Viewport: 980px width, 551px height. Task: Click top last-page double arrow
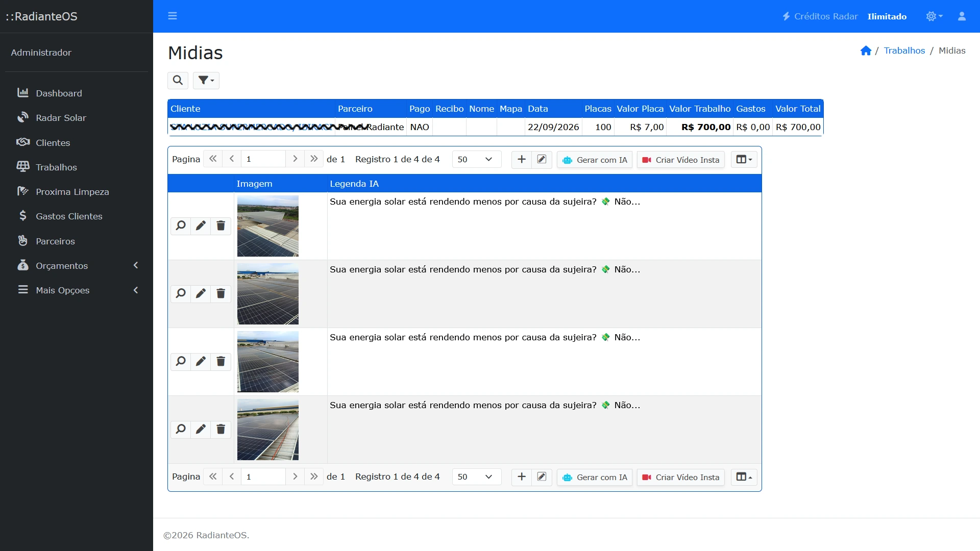[x=314, y=159]
